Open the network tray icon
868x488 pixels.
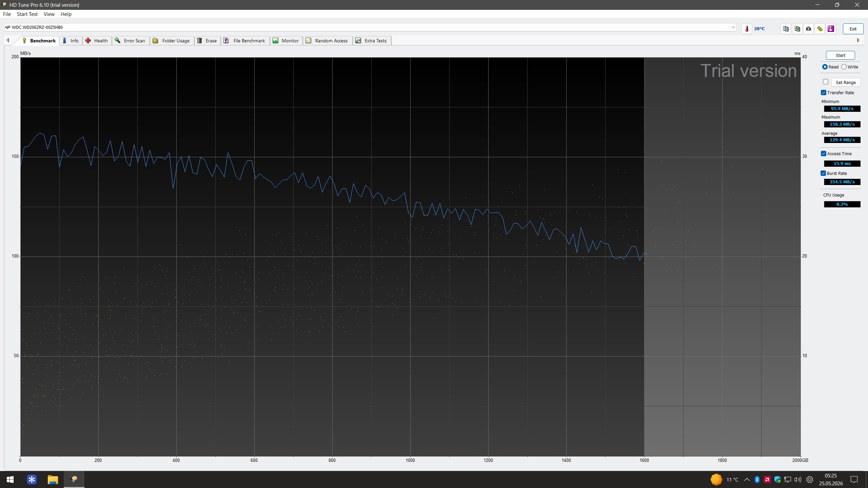[788, 480]
